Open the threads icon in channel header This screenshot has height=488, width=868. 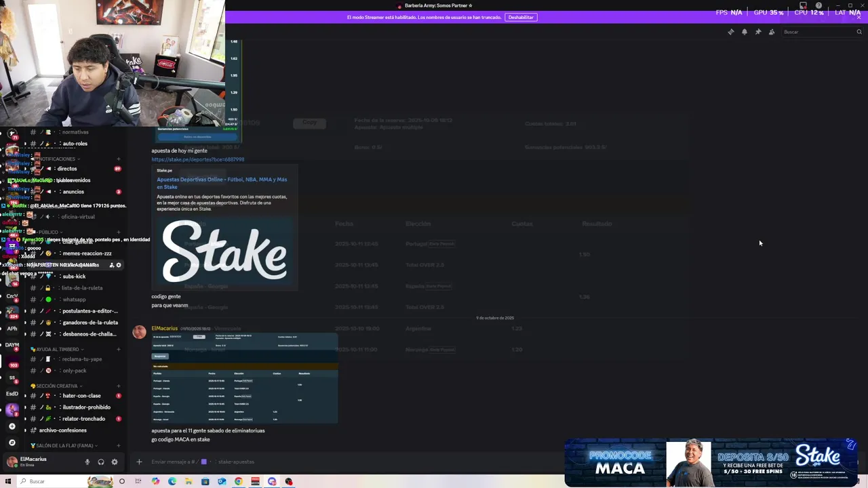pos(730,32)
